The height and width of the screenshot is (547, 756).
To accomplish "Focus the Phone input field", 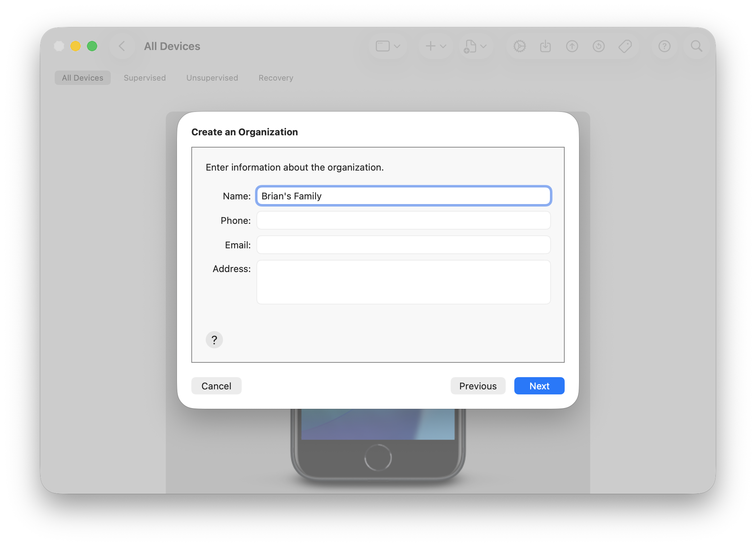I will (404, 220).
